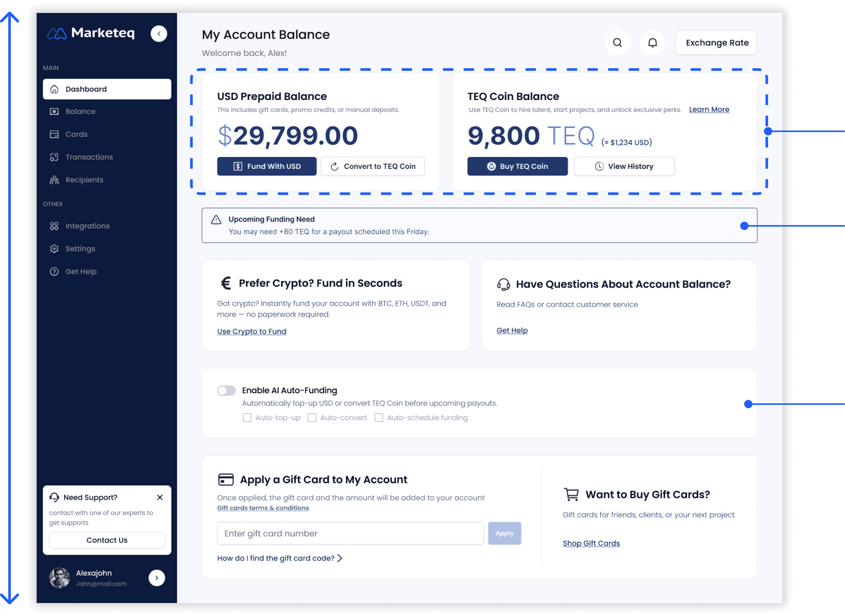Screen dimensions: 845x616
Task: Click the euro crypto icon
Action: click(226, 283)
